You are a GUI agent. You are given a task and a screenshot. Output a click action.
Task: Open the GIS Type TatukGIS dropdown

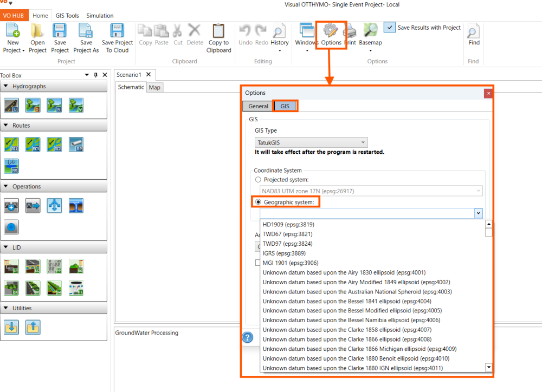click(x=311, y=142)
